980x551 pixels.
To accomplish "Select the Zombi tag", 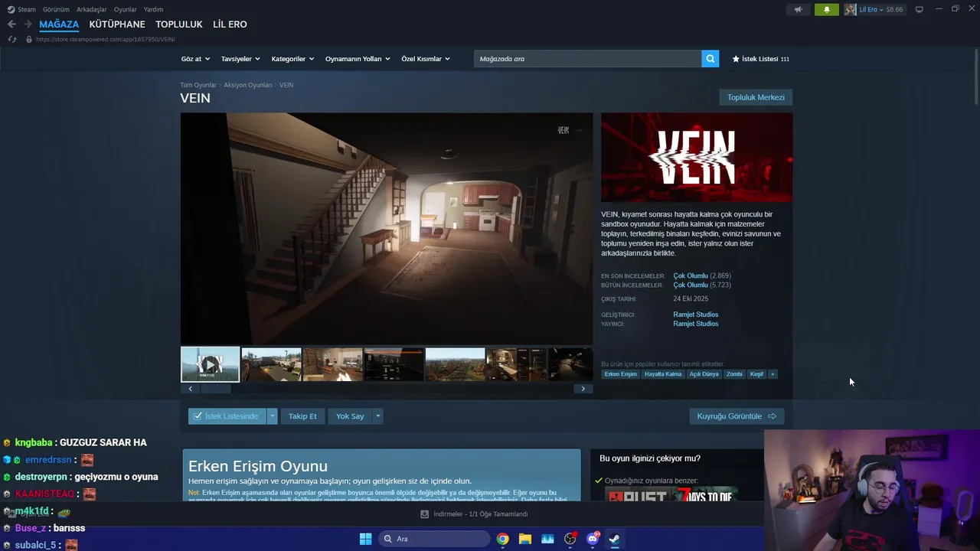I will pyautogui.click(x=734, y=374).
